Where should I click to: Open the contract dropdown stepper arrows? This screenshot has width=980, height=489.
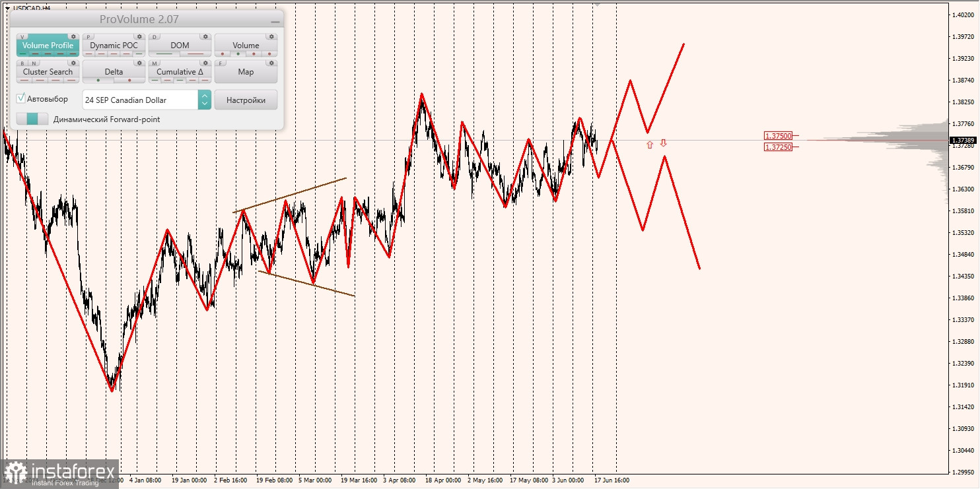205,100
